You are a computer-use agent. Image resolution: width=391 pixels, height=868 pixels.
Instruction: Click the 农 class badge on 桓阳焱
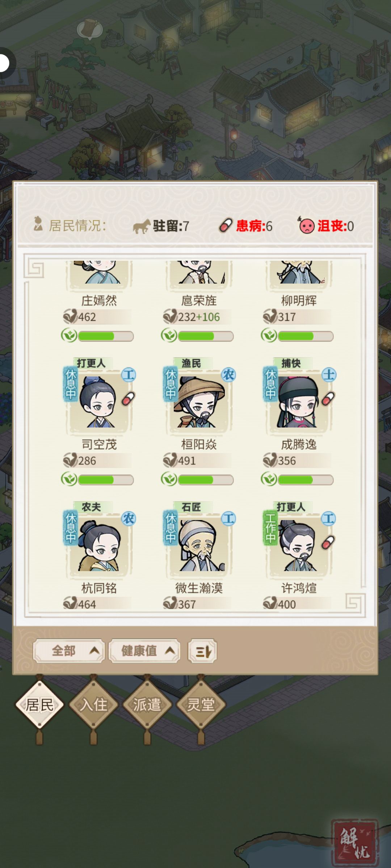[228, 375]
